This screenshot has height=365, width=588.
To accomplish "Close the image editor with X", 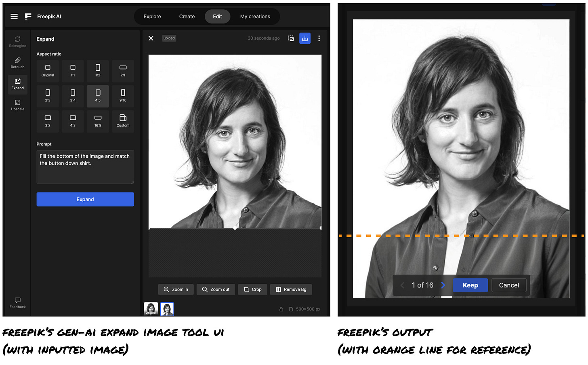I will [151, 38].
